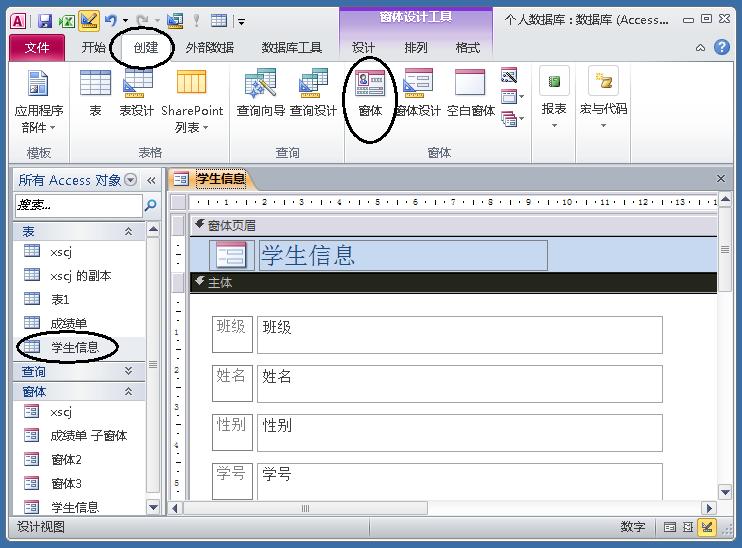Switch to the Home (开始) tab

tap(93, 48)
